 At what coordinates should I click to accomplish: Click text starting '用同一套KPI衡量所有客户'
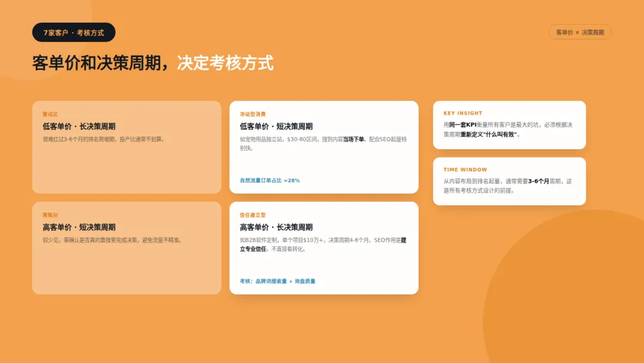508,130
